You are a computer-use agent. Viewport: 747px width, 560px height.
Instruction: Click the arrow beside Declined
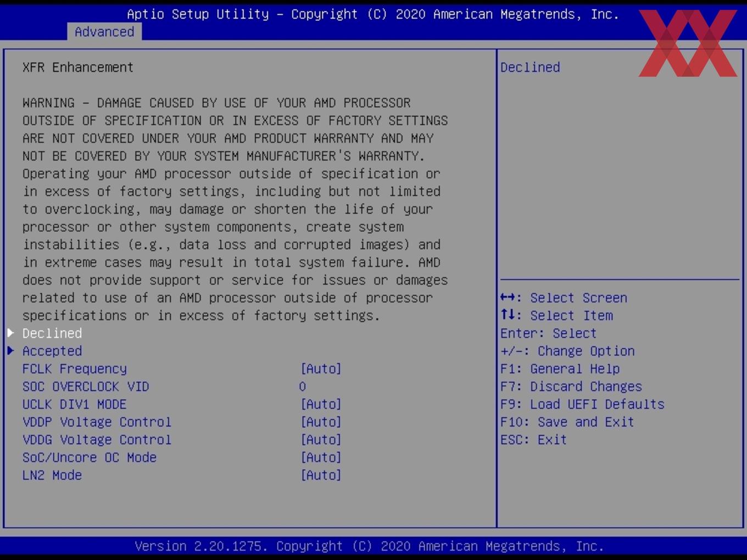10,333
